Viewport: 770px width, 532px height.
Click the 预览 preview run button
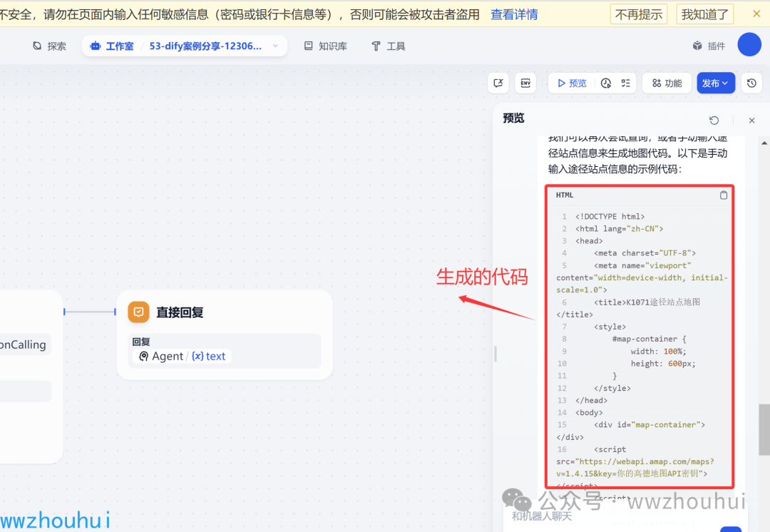click(572, 83)
